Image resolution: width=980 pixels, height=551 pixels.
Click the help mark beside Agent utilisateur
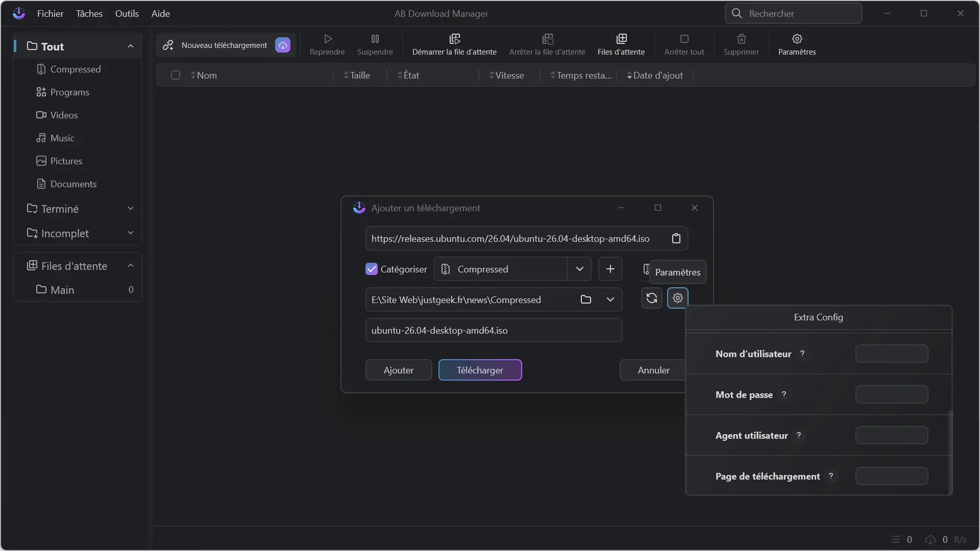pos(799,435)
